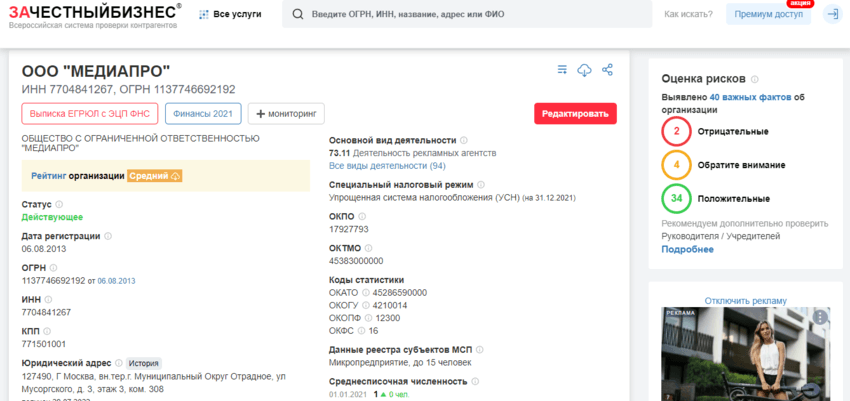Click info icon next to Юридический адрес
Screen dimensions: 850x401
pos(118,363)
